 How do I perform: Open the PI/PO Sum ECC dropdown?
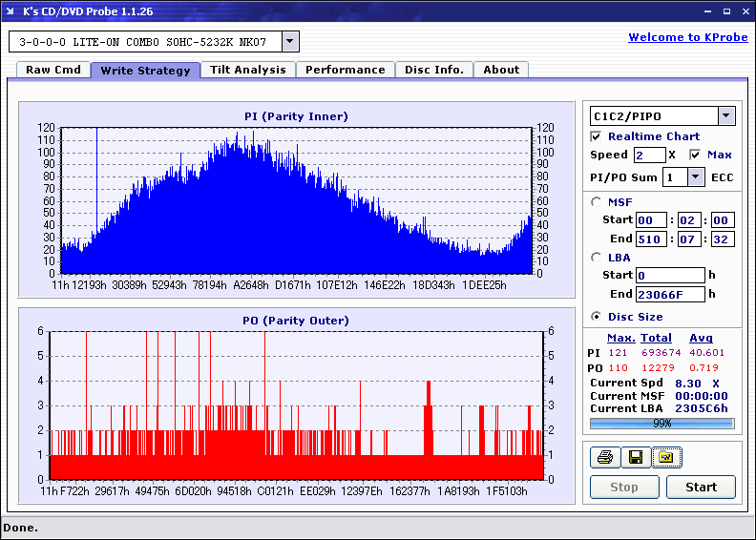(x=696, y=177)
